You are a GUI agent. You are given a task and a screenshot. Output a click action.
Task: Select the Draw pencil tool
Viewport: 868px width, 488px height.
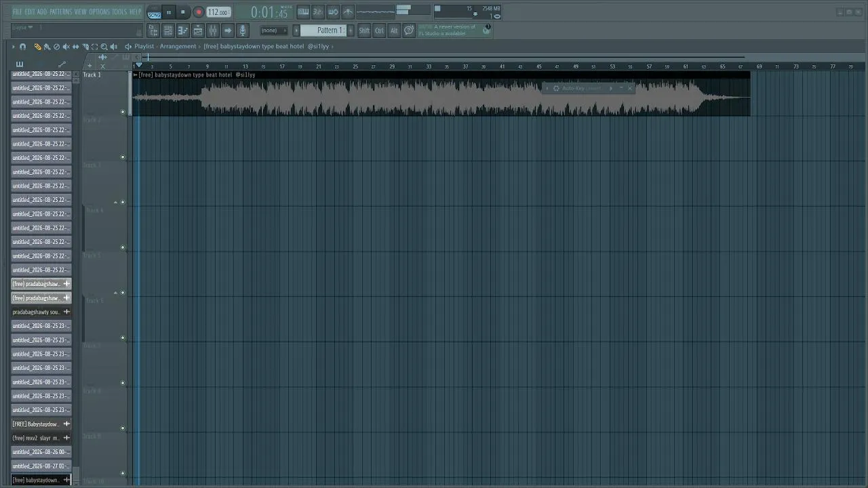tap(37, 47)
